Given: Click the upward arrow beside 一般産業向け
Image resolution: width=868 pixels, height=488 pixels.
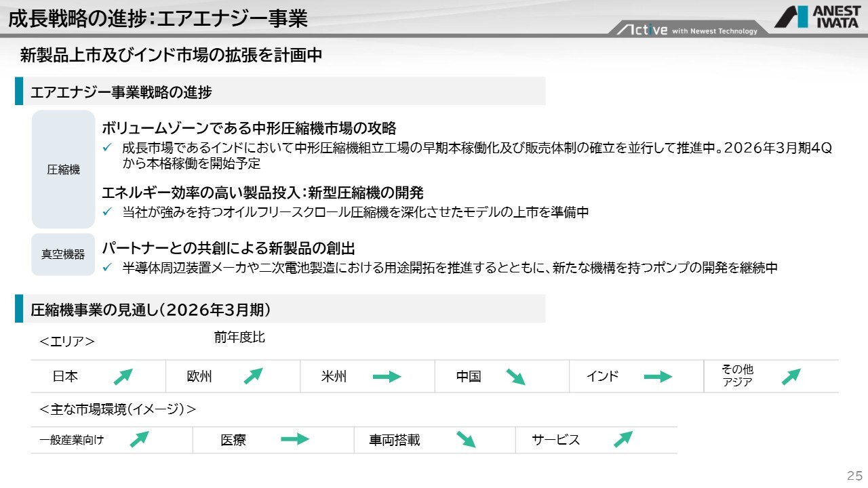Looking at the screenshot, I should pyautogui.click(x=139, y=440).
